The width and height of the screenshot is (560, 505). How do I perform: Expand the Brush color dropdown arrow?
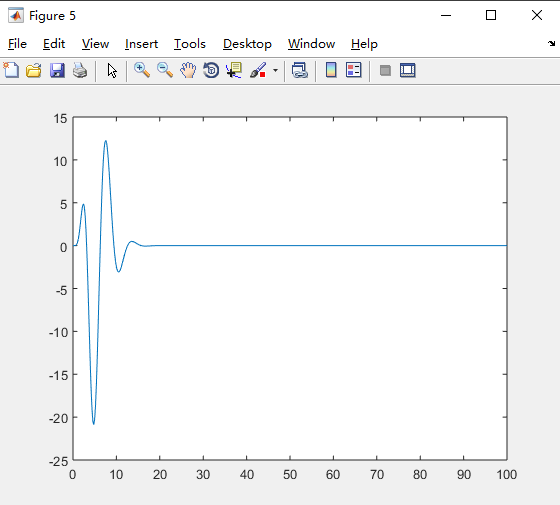click(275, 70)
